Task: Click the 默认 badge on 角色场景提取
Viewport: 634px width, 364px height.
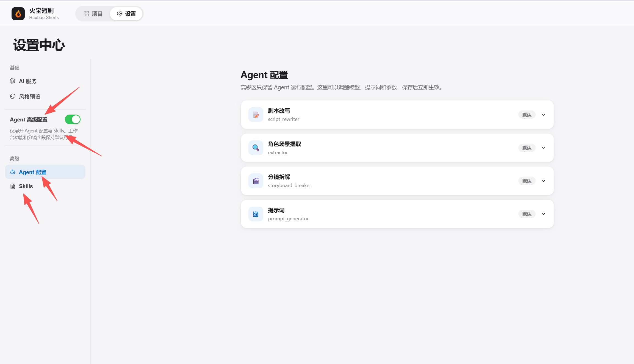Action: pos(527,148)
